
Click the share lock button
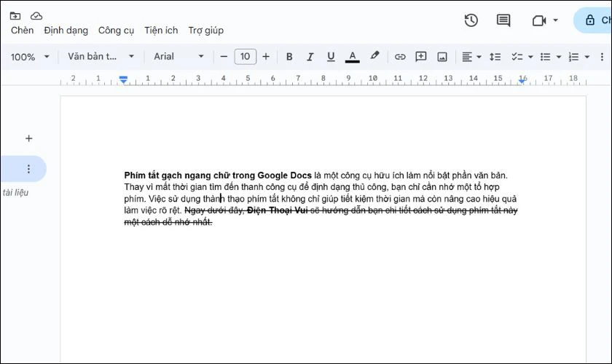593,20
